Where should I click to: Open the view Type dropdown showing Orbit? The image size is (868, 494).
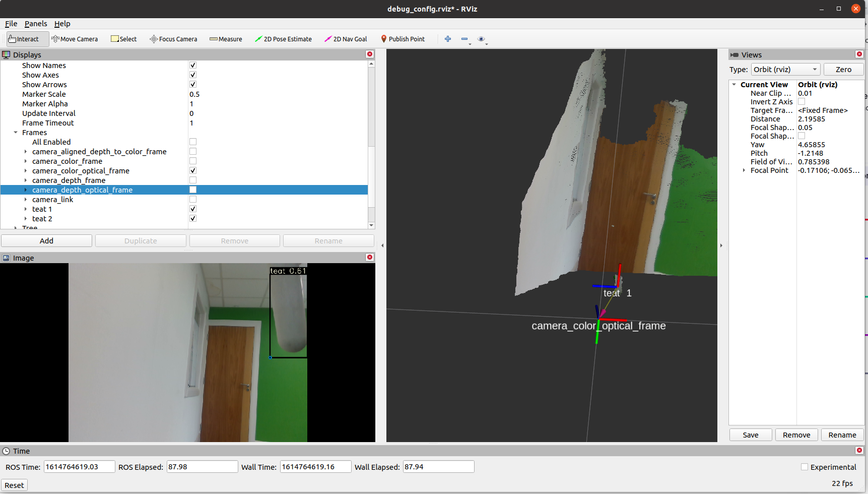pyautogui.click(x=785, y=69)
